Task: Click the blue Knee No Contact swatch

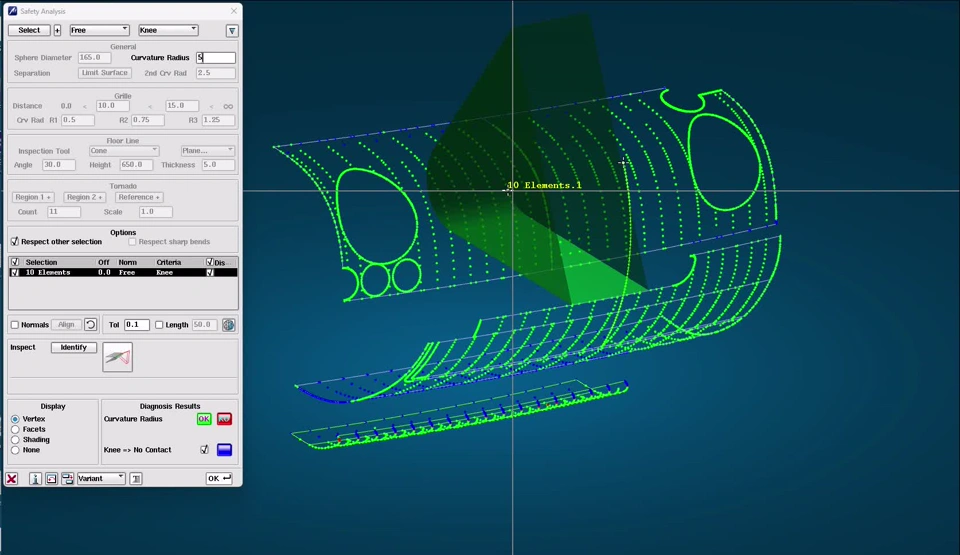Action: pyautogui.click(x=224, y=450)
